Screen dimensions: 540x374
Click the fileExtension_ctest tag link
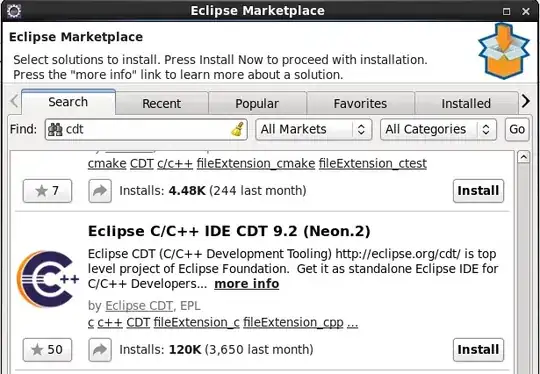pyautogui.click(x=373, y=164)
